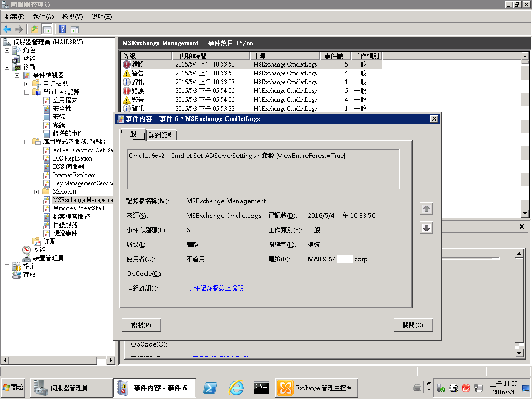
Task: Collapse the 診斷 node
Action: 7,67
